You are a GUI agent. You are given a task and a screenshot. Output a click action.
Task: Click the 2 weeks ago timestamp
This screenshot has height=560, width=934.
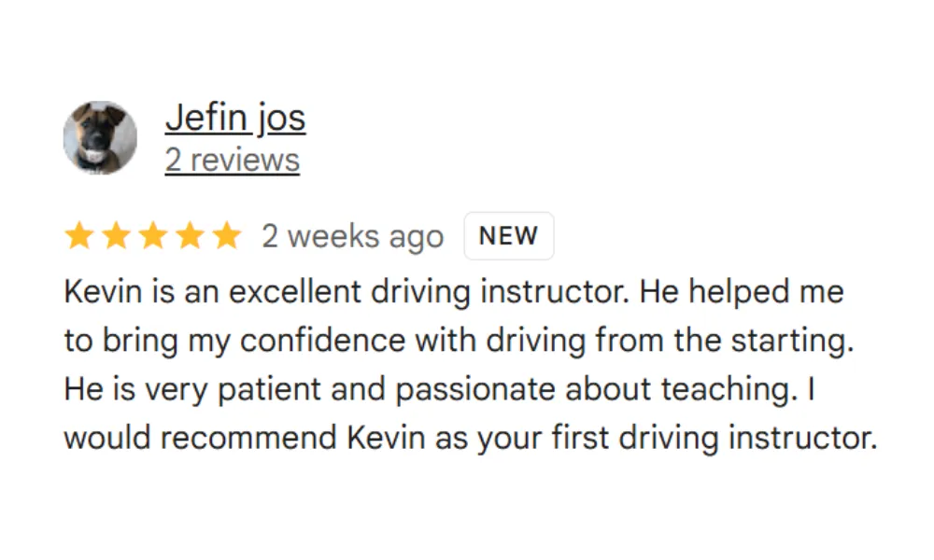[353, 236]
